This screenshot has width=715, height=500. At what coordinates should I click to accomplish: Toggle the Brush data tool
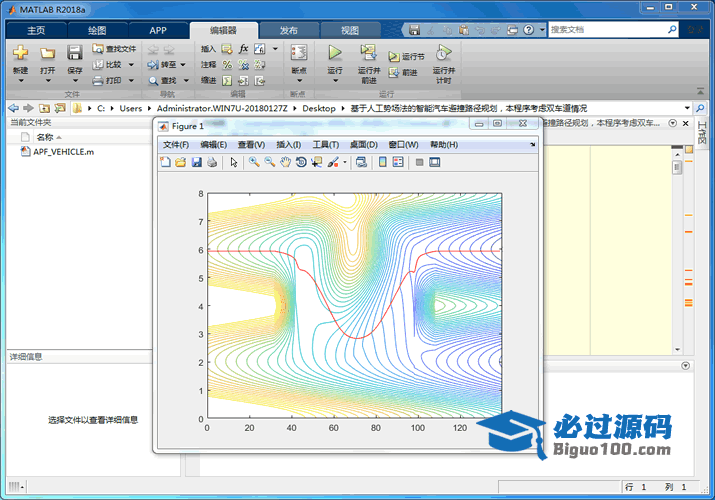[x=333, y=162]
